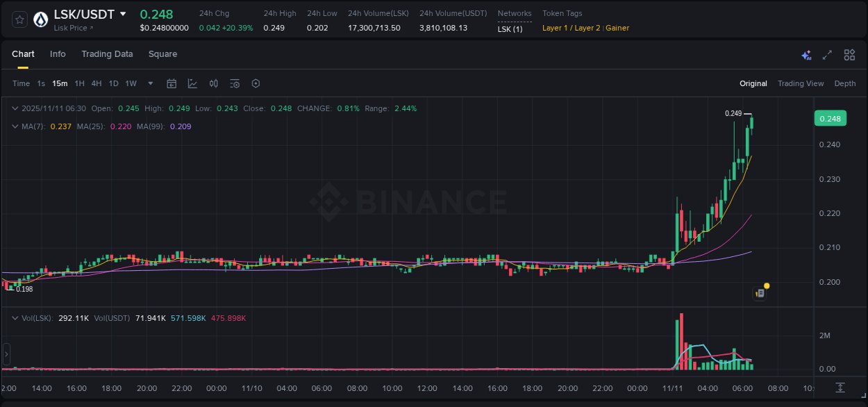Toggle the favorite star for LSK/USDT
The height and width of the screenshot is (407, 868).
click(19, 19)
